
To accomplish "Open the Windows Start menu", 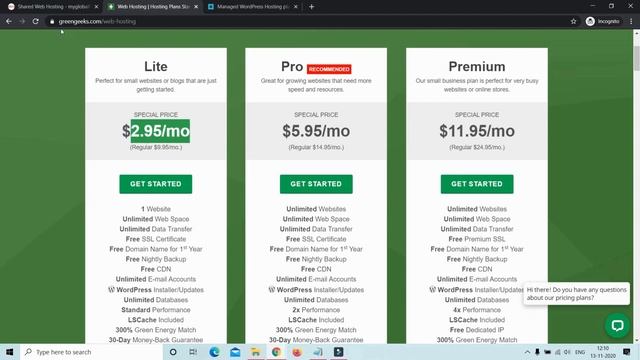I will [9, 352].
